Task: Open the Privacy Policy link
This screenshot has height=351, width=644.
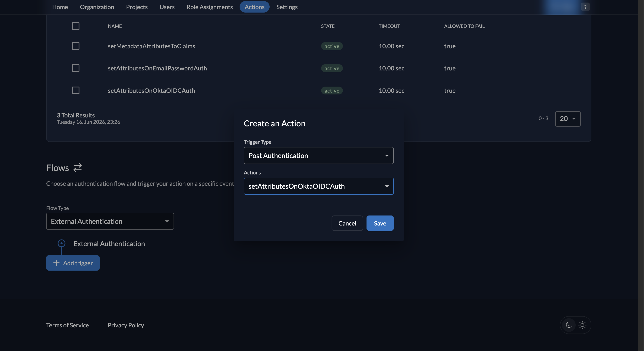Action: click(x=126, y=325)
